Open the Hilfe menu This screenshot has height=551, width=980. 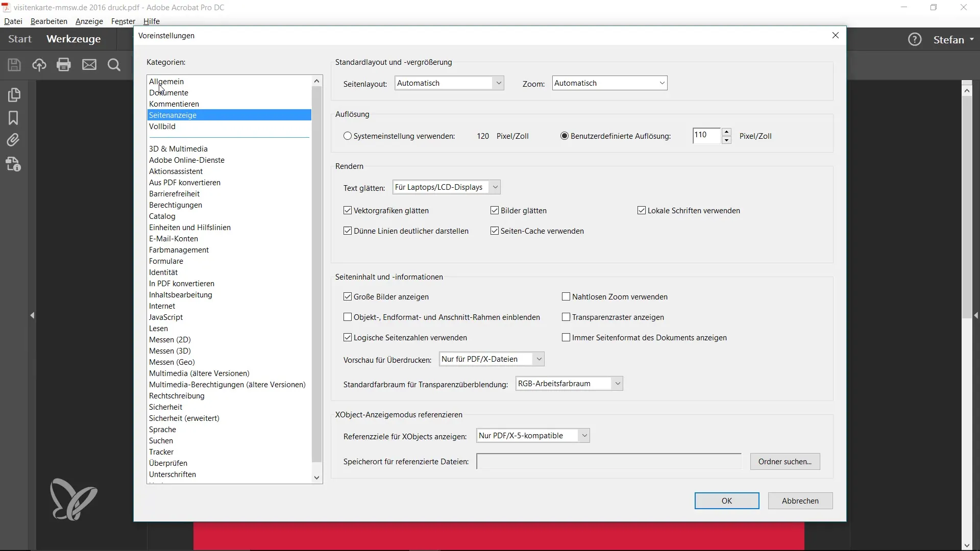[x=152, y=21]
